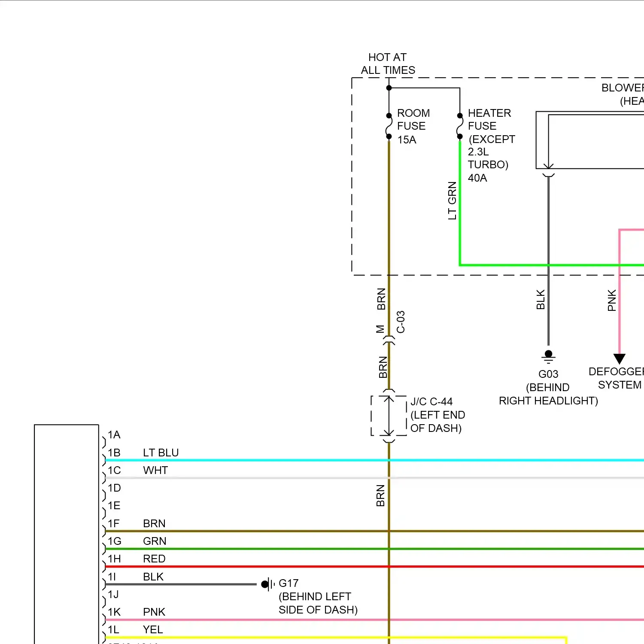Click pin label '1F'
644x644 pixels.
pos(113,523)
